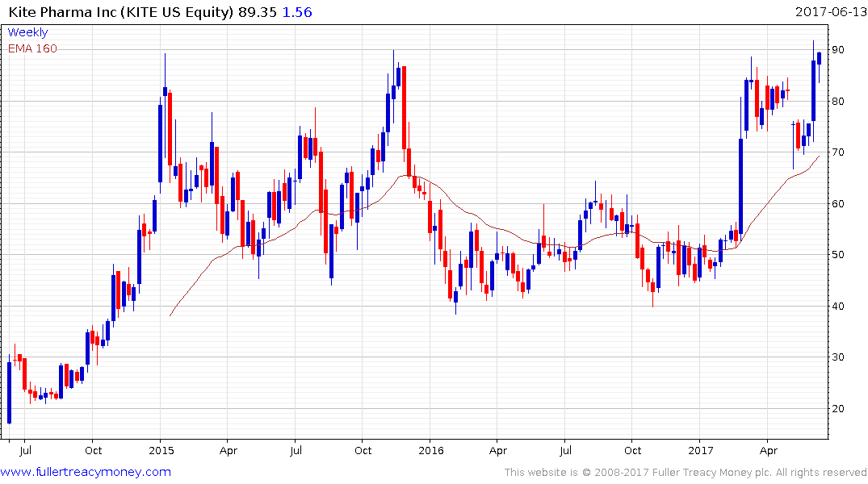This screenshot has width=868, height=484.
Task: Click the copyright notice text
Action: pyautogui.click(x=686, y=473)
